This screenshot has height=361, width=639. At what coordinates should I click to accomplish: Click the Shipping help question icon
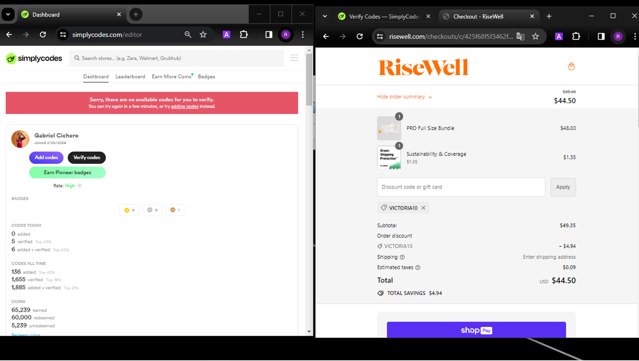[x=402, y=257]
